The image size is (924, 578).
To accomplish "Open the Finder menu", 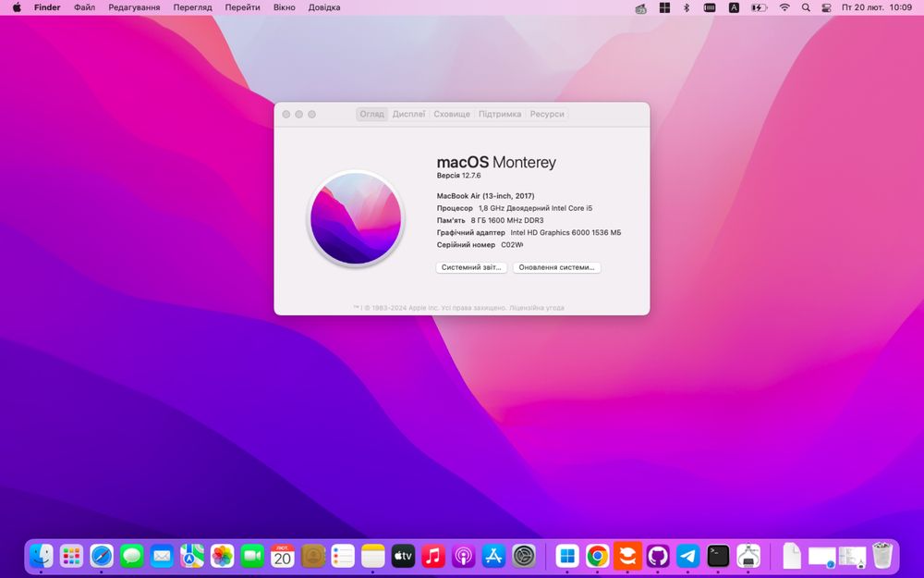I will (47, 7).
